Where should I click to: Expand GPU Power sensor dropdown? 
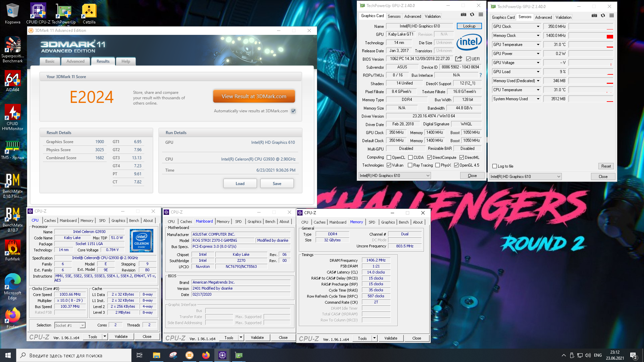pyautogui.click(x=538, y=54)
